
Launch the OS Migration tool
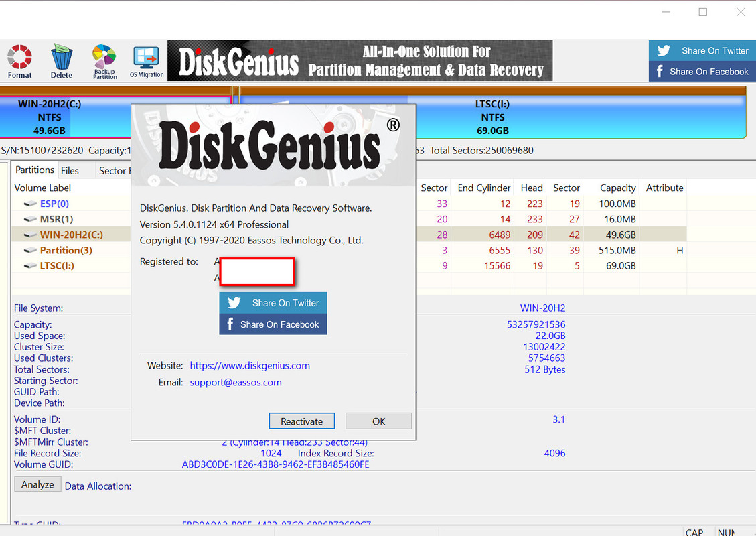147,61
